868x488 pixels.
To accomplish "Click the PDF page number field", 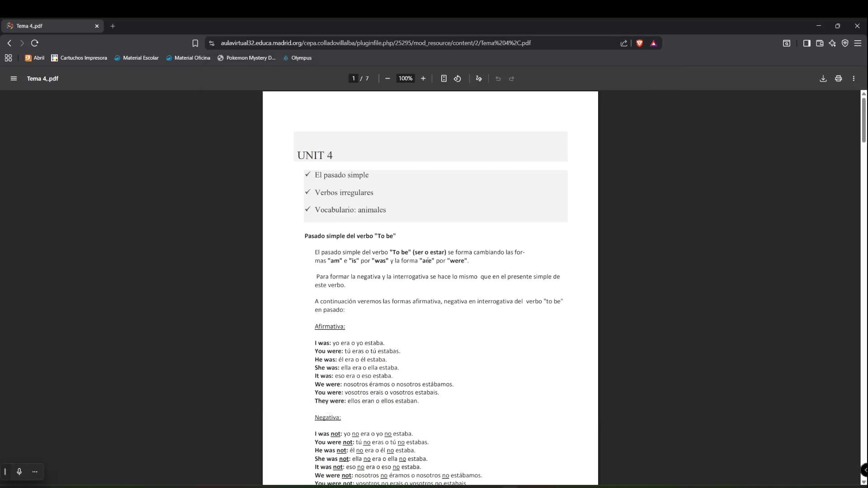I will point(354,79).
